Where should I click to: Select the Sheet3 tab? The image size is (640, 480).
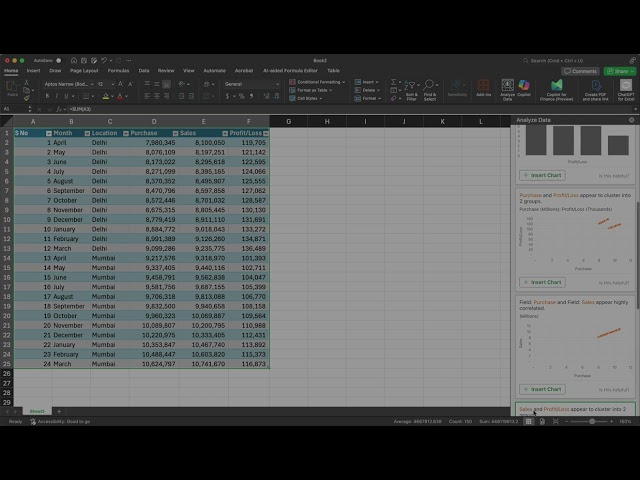(37, 411)
